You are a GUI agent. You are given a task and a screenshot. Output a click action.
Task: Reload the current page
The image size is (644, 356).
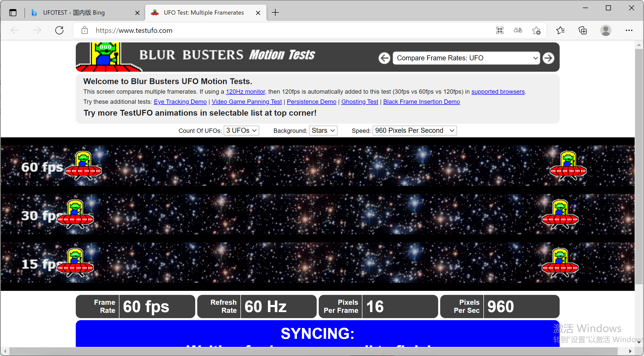pyautogui.click(x=59, y=30)
